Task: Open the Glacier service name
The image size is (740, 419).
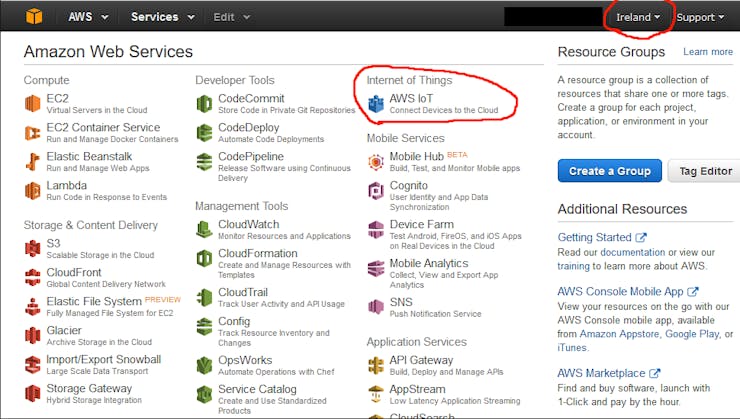Action: coord(64,330)
